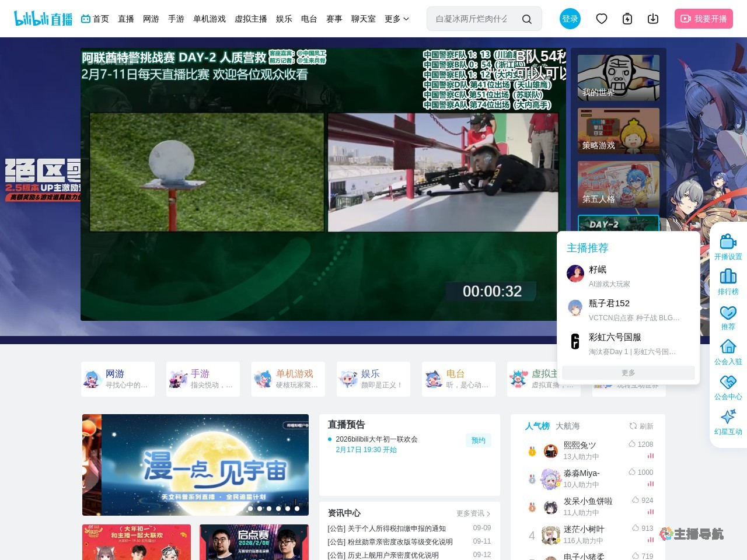This screenshot has height=560, width=747.
Task: Click the heart favorites icon in top bar
Action: 602,19
